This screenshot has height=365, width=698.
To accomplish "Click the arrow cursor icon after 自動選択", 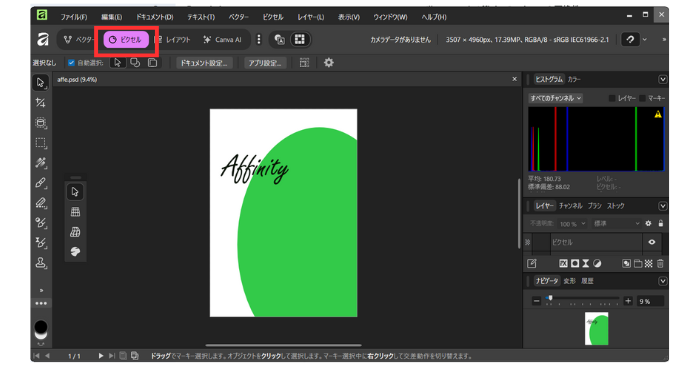I will pyautogui.click(x=118, y=63).
